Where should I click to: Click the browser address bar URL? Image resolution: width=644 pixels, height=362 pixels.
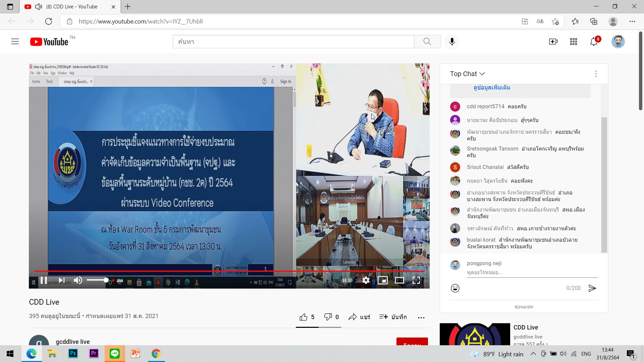click(x=141, y=21)
